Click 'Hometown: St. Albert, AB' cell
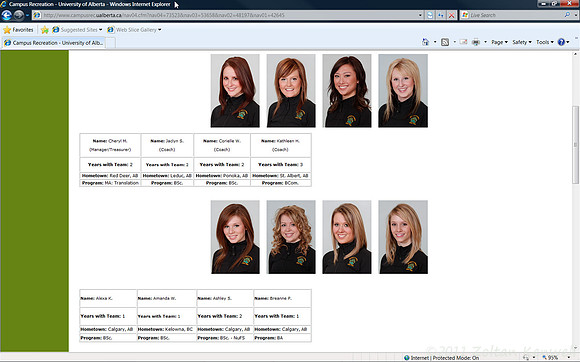Image resolution: width=580 pixels, height=362 pixels. click(x=280, y=176)
